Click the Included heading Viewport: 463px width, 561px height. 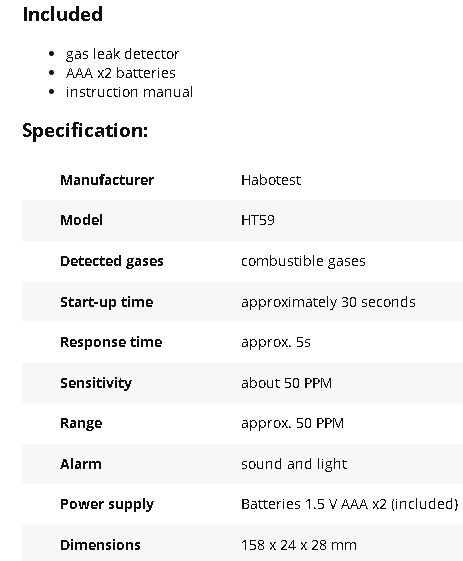(63, 15)
